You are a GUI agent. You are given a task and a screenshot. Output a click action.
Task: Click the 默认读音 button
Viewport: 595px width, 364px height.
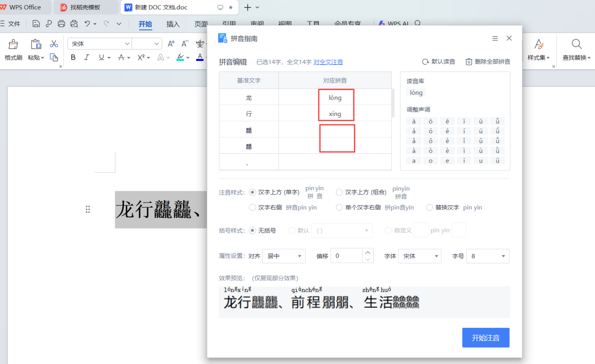tap(438, 62)
